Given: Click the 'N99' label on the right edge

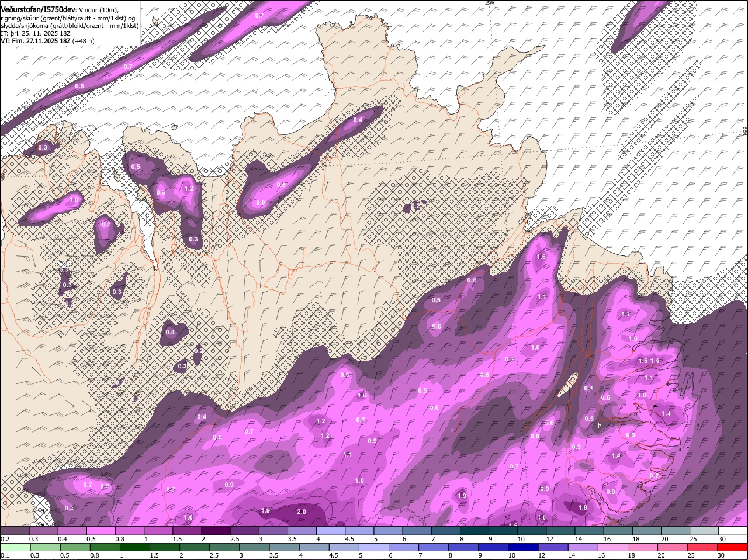Looking at the screenshot, I should point(745,132).
